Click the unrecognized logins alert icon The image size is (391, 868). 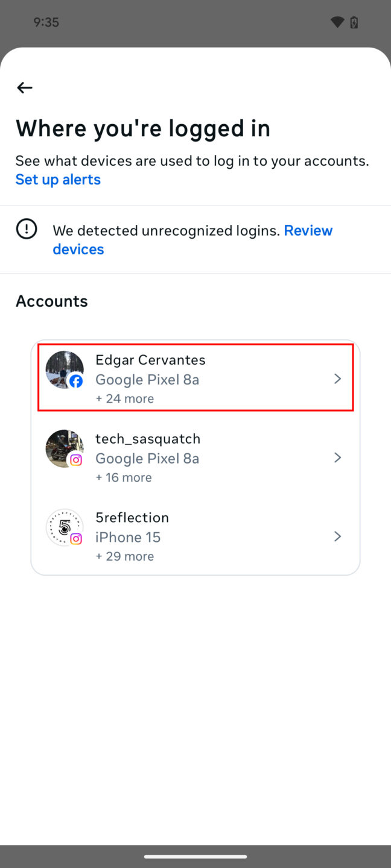27,228
